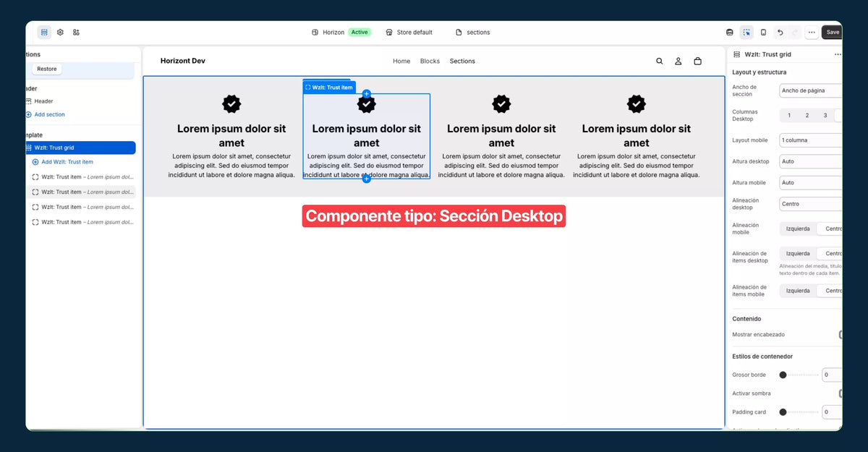Click the Padding card value field
Screen dimensions: 868x452
coord(832,412)
